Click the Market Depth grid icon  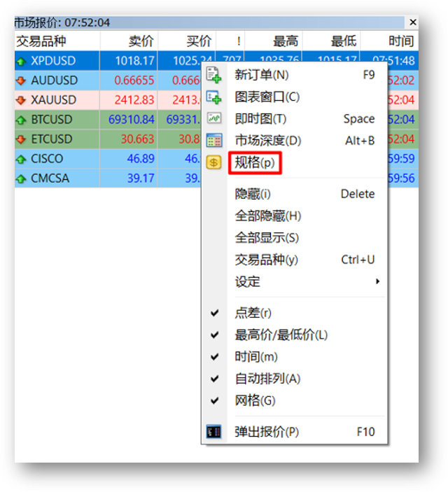pos(213,140)
